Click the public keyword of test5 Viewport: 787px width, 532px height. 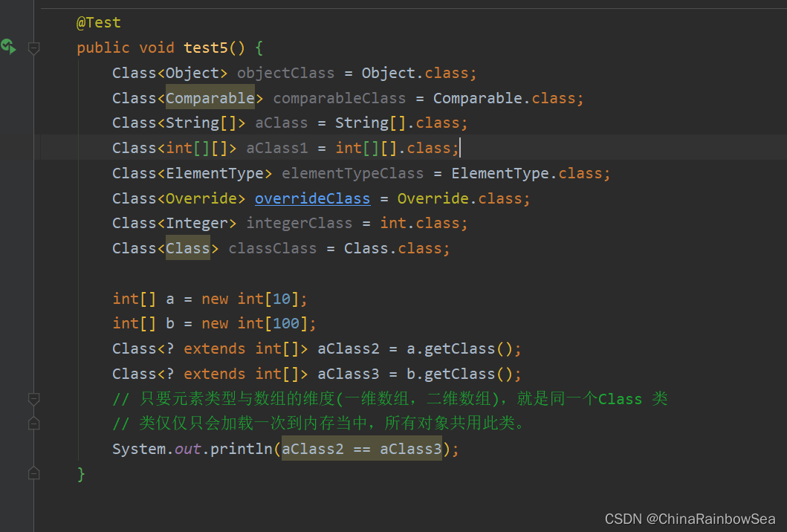point(103,48)
